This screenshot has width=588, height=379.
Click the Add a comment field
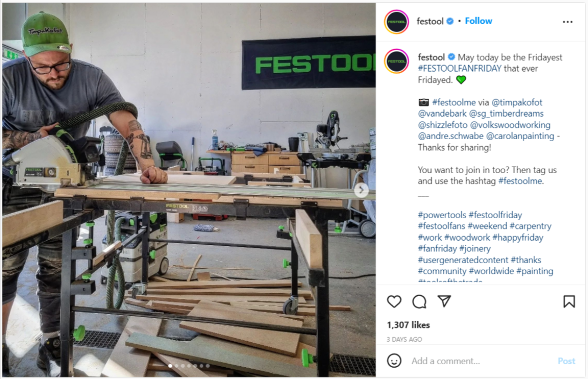[480, 361]
